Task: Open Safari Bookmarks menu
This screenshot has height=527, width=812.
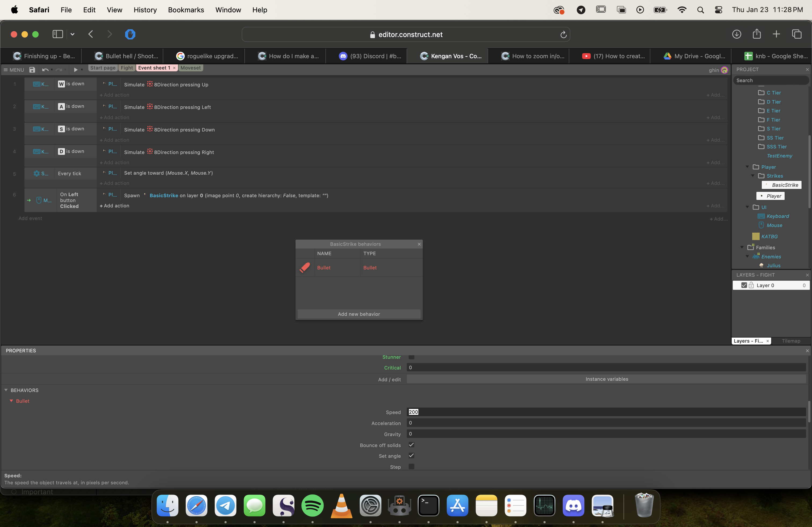Action: point(186,10)
